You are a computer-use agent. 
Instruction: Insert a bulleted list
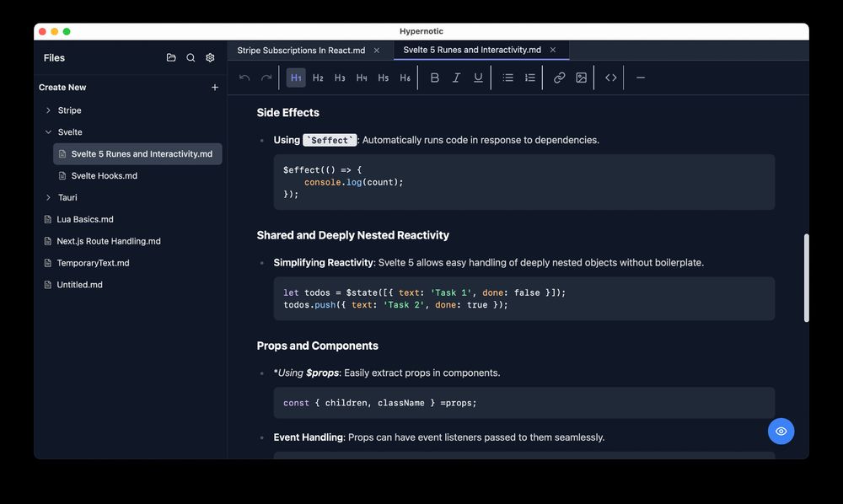coord(508,78)
